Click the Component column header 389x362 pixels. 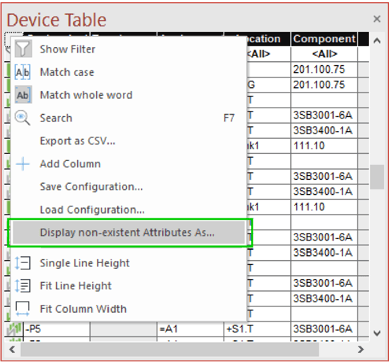(x=324, y=39)
